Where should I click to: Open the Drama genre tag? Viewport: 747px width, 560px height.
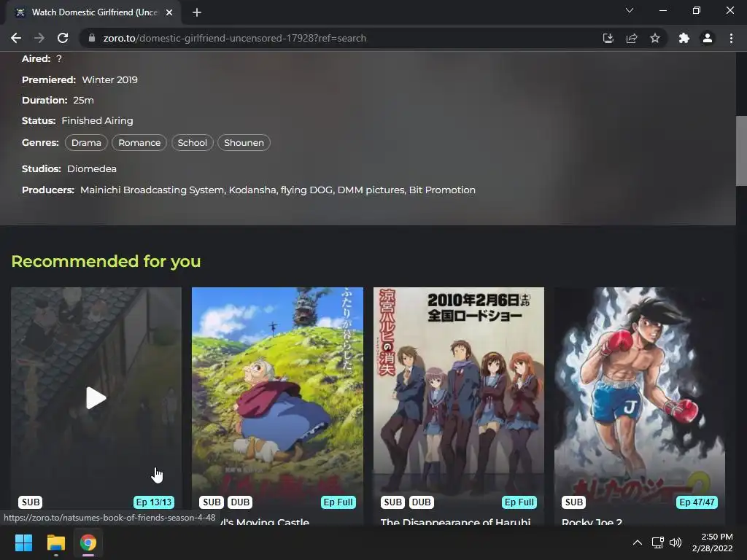[x=86, y=143]
